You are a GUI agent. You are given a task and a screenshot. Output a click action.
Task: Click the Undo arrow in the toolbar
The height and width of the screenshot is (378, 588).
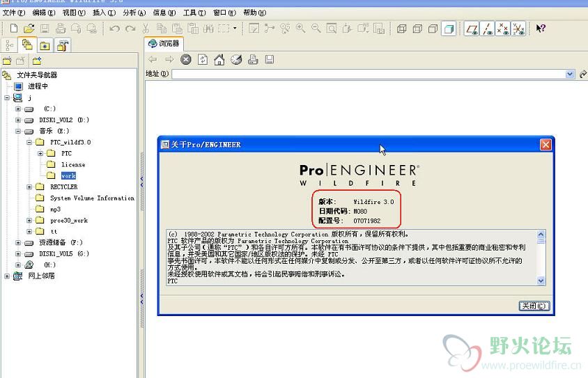click(115, 29)
